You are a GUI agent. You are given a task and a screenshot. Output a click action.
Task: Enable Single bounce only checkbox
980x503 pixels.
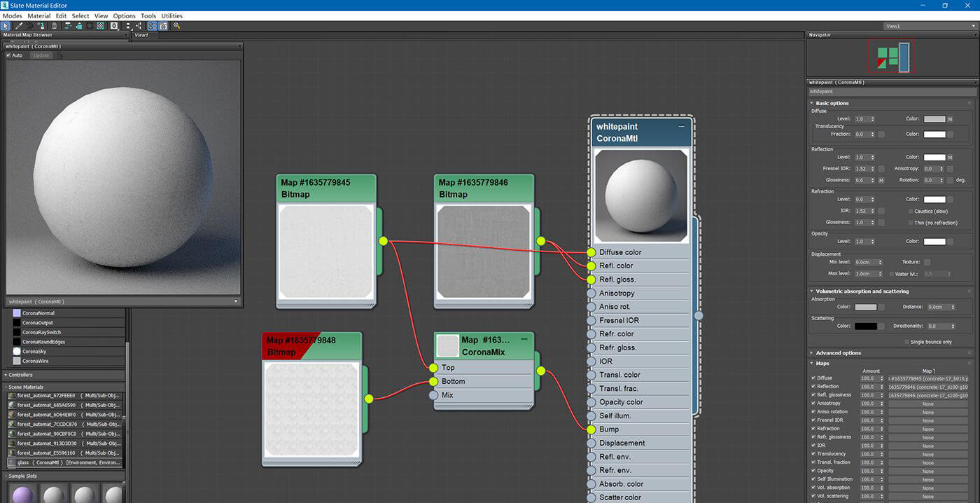pos(906,342)
